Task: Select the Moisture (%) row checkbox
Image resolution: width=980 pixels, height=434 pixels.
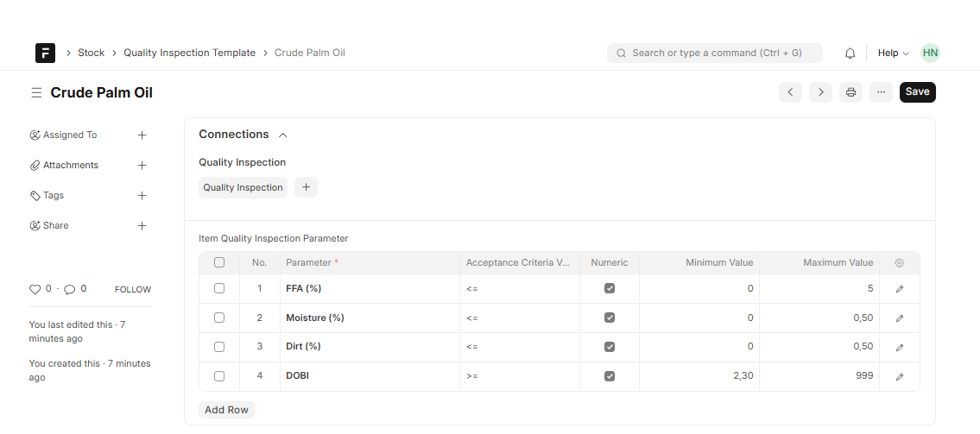Action: click(x=219, y=318)
